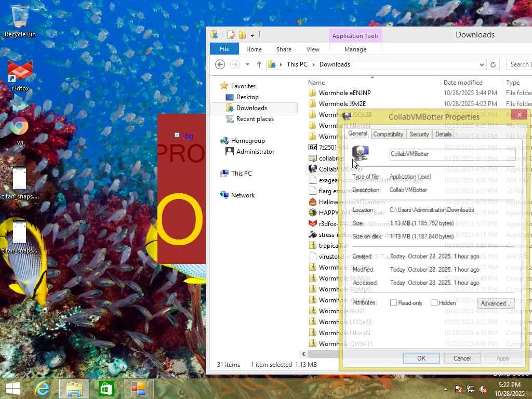Image resolution: width=532 pixels, height=399 pixels.
Task: Click OK in Properties dialog
Action: [421, 358]
